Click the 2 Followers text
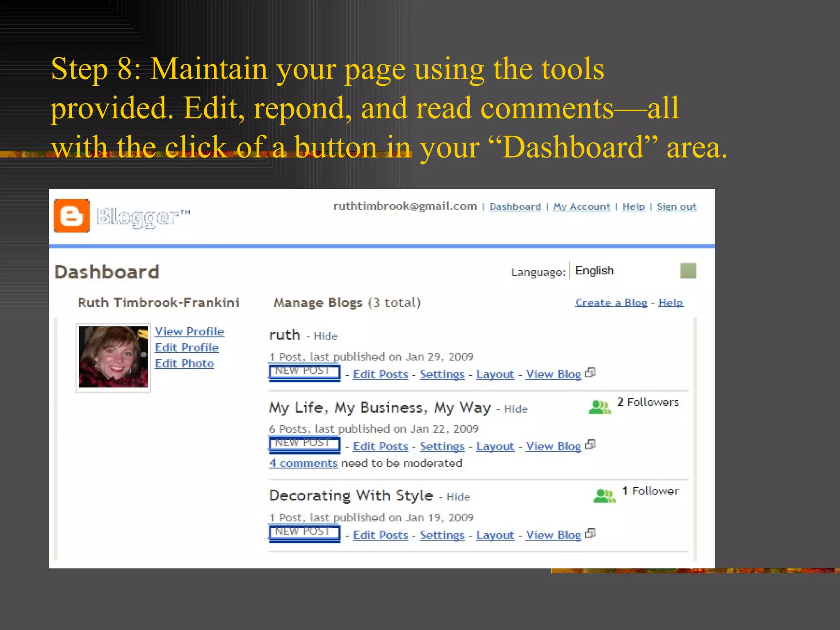The height and width of the screenshot is (630, 840). point(648,402)
